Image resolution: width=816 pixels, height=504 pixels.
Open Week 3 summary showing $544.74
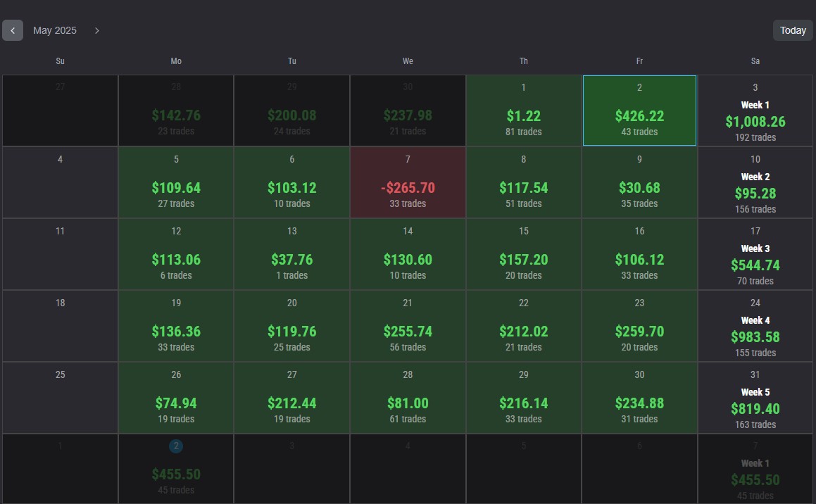point(755,254)
